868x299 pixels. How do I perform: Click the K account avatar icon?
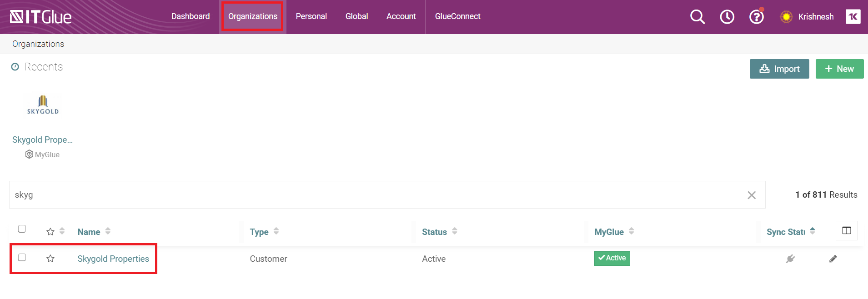pyautogui.click(x=853, y=17)
